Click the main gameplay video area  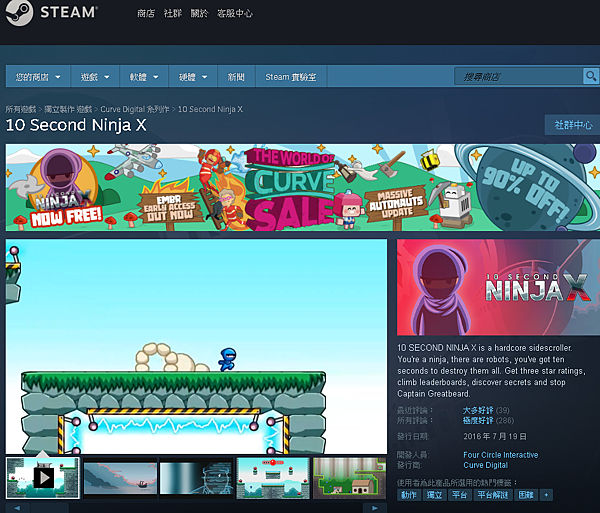[x=196, y=346]
